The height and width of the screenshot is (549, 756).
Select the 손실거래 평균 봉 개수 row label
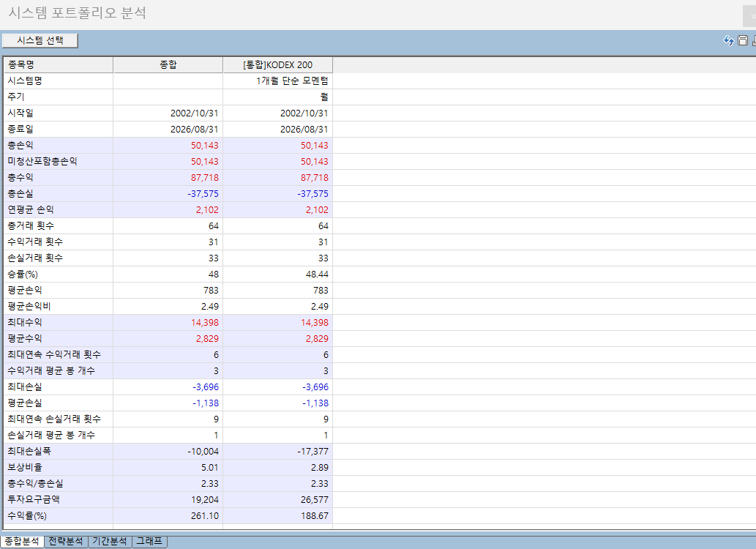(51, 435)
